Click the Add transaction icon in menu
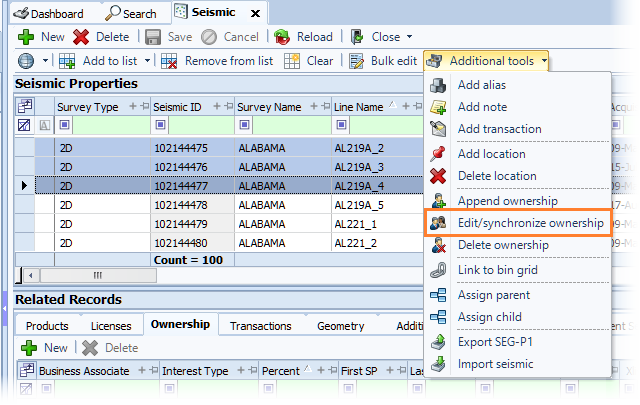 click(438, 129)
